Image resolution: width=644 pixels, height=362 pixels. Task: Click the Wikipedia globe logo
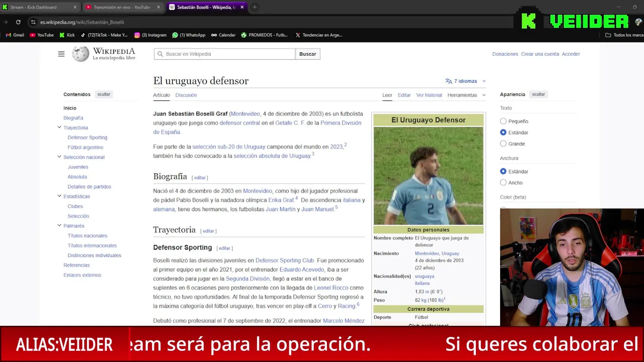pyautogui.click(x=80, y=54)
